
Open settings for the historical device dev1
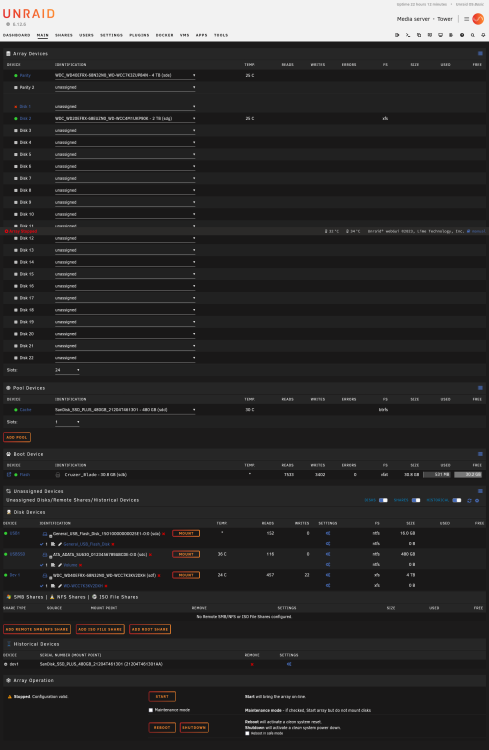click(289, 664)
